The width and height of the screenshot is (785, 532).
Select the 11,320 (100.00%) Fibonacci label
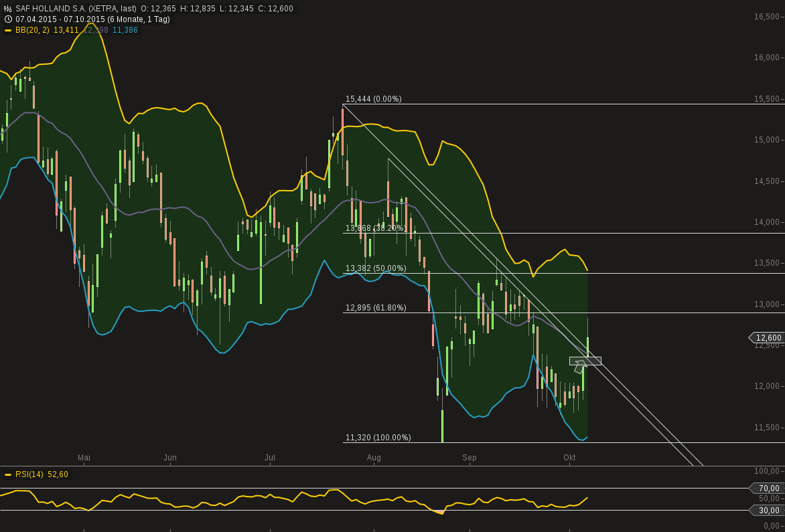point(378,438)
